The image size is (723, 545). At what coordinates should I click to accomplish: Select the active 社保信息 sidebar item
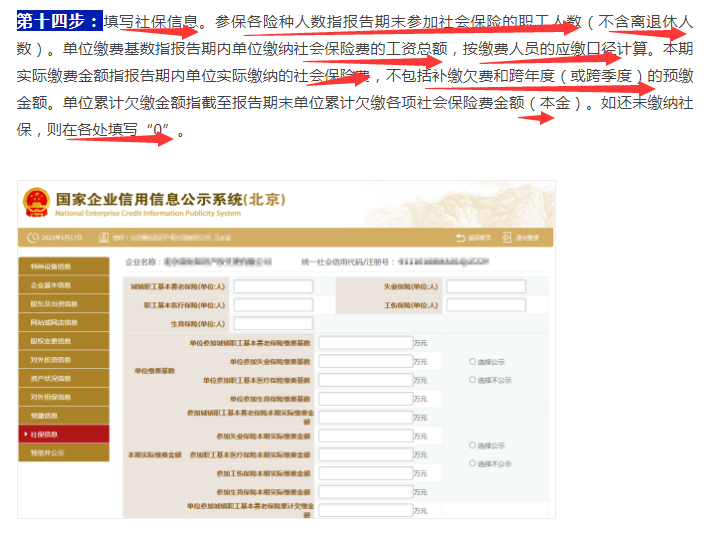tap(63, 434)
